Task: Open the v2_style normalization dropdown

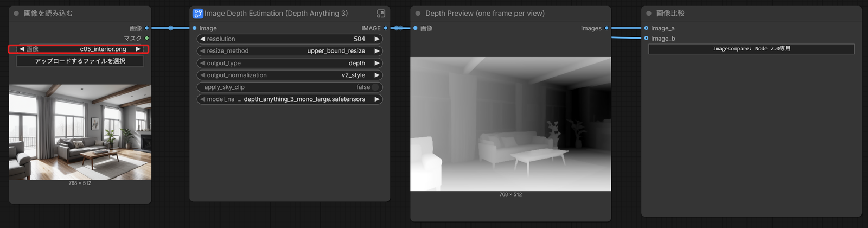Action: tap(290, 75)
